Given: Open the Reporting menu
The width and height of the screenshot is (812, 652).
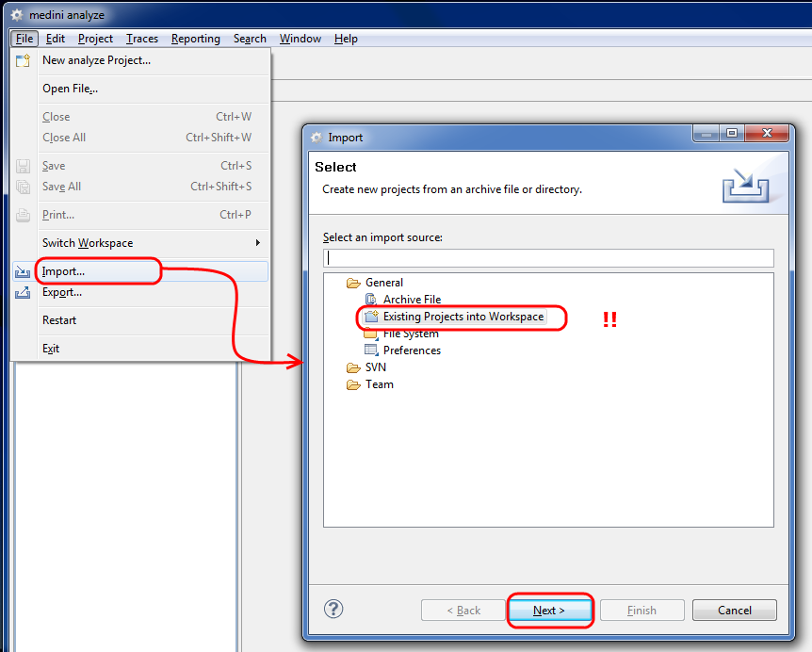Looking at the screenshot, I should tap(196, 39).
